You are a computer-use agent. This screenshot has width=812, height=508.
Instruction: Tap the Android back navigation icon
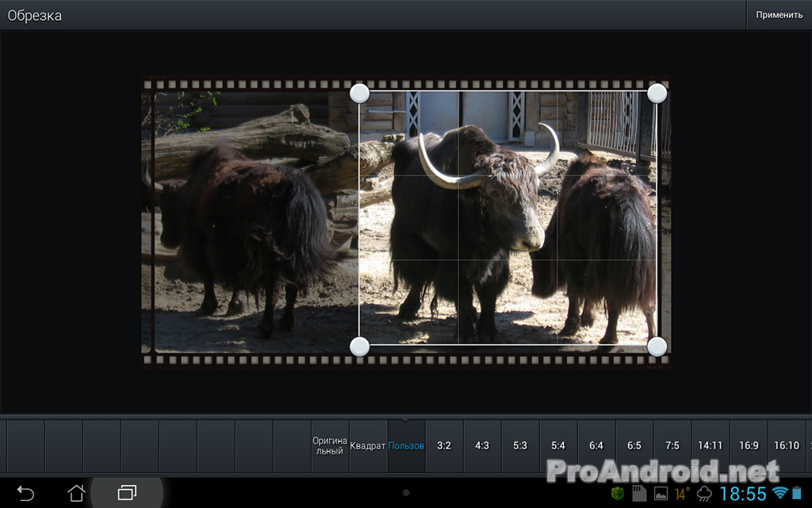pyautogui.click(x=25, y=493)
